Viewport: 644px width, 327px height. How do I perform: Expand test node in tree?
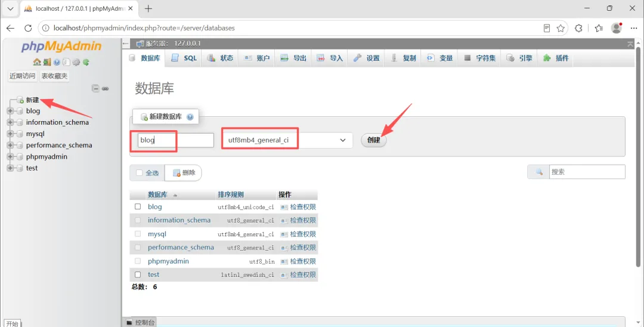(10, 168)
